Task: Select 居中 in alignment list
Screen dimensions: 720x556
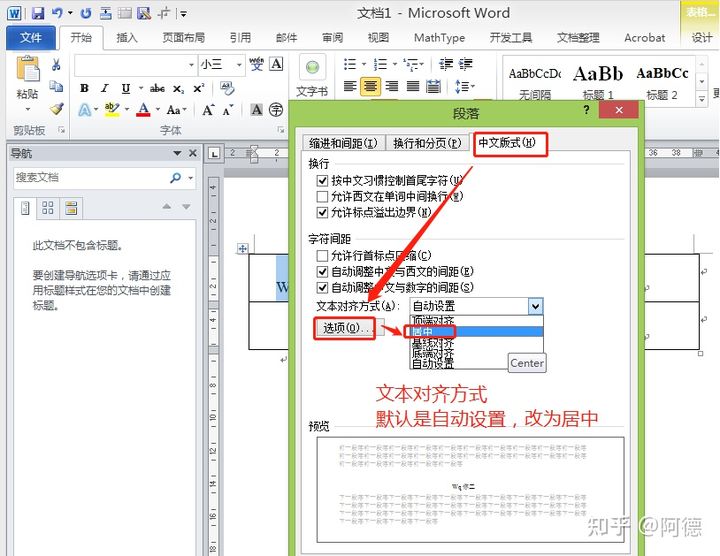Action: [476, 331]
